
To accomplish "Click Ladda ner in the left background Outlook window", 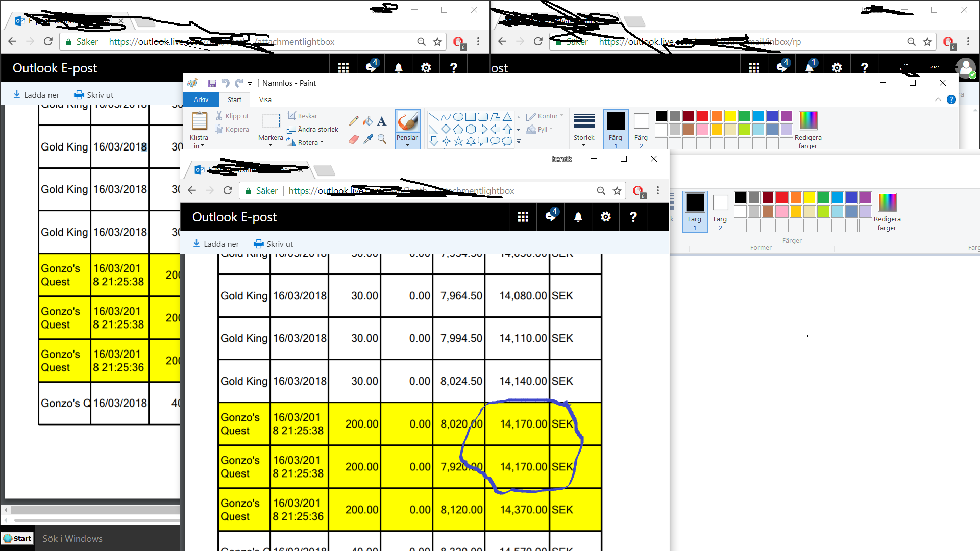I will 36,95.
